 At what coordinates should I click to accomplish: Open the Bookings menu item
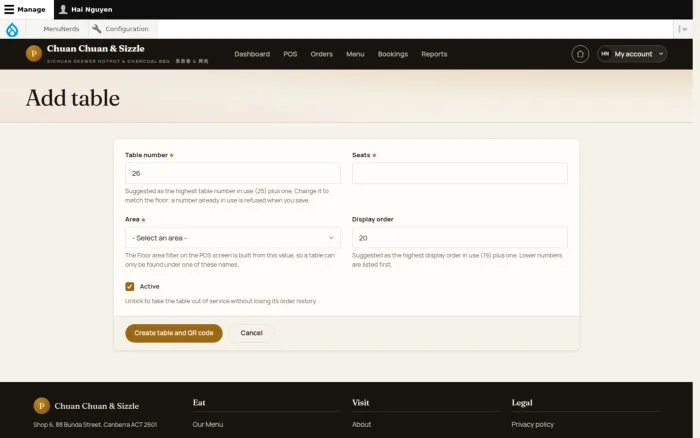pos(393,54)
